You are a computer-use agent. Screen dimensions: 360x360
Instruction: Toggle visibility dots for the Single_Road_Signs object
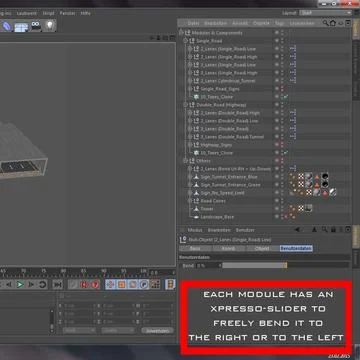click(282, 89)
